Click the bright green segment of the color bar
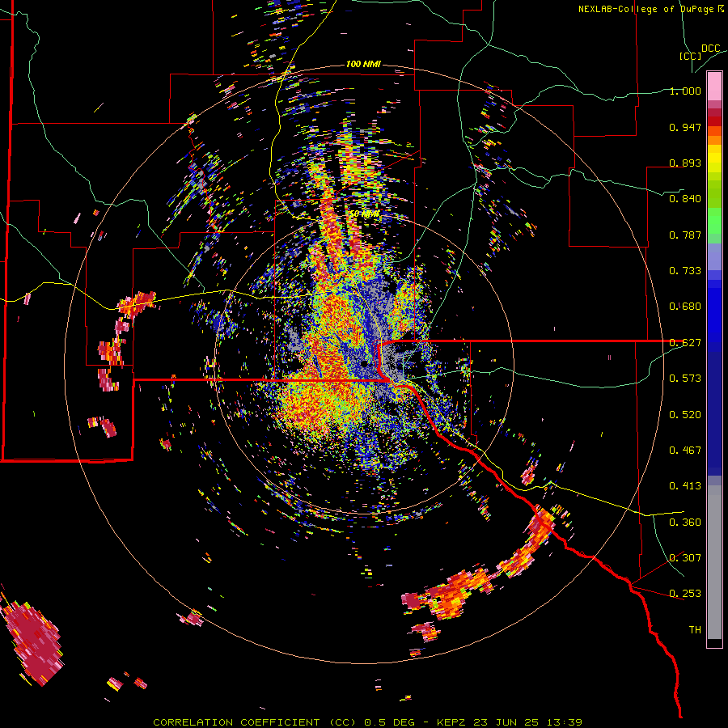Screen dimensions: 728x728 point(714,221)
